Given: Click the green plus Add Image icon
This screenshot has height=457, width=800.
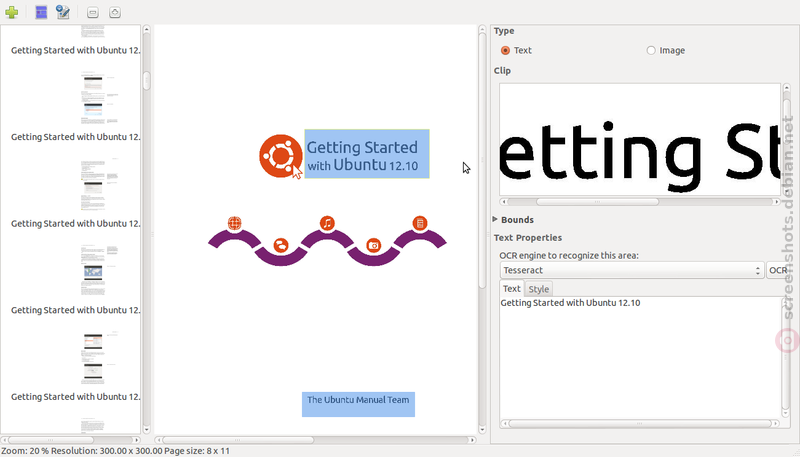Looking at the screenshot, I should point(12,12).
